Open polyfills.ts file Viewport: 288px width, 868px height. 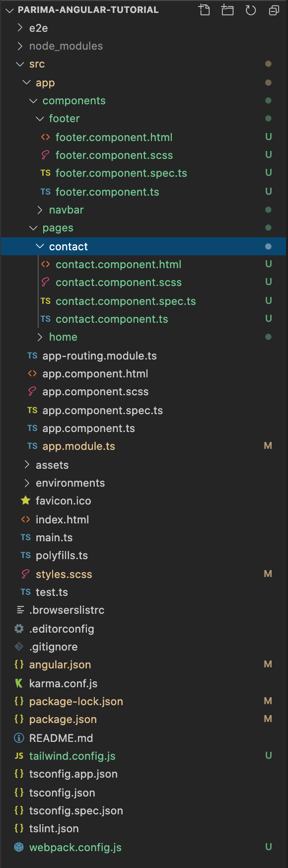[62, 555]
